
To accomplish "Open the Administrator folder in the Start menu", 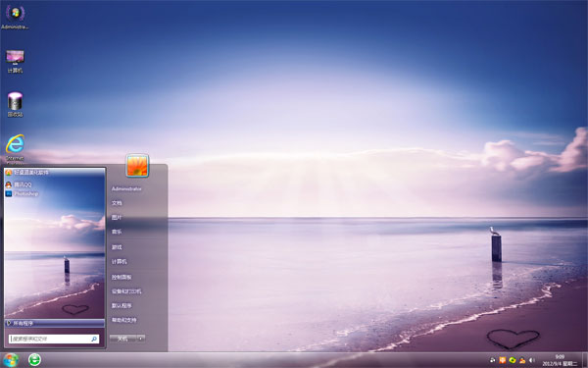I will point(126,188).
